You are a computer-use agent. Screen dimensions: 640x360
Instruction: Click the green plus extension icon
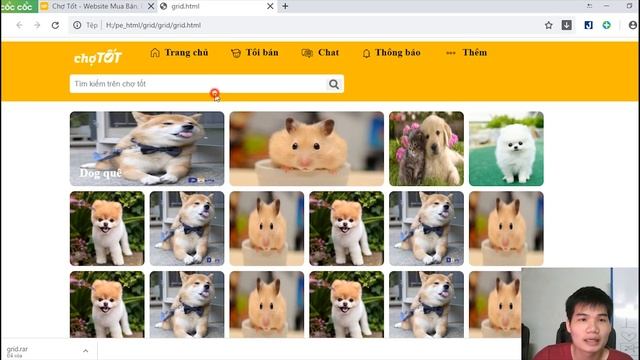(607, 25)
